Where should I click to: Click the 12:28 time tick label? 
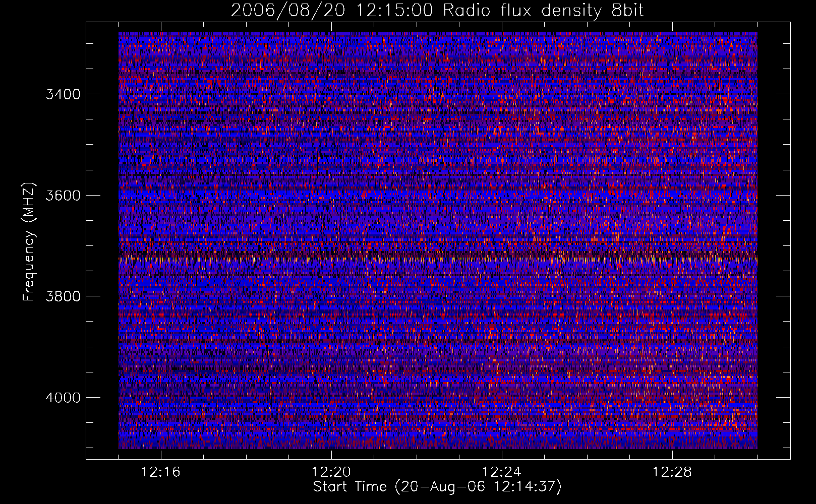coord(672,472)
